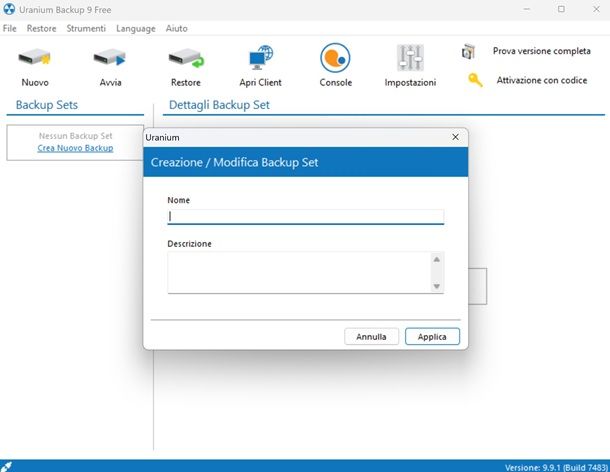Viewport: 610px width, 472px height.
Task: Open the File menu
Action: click(10, 28)
